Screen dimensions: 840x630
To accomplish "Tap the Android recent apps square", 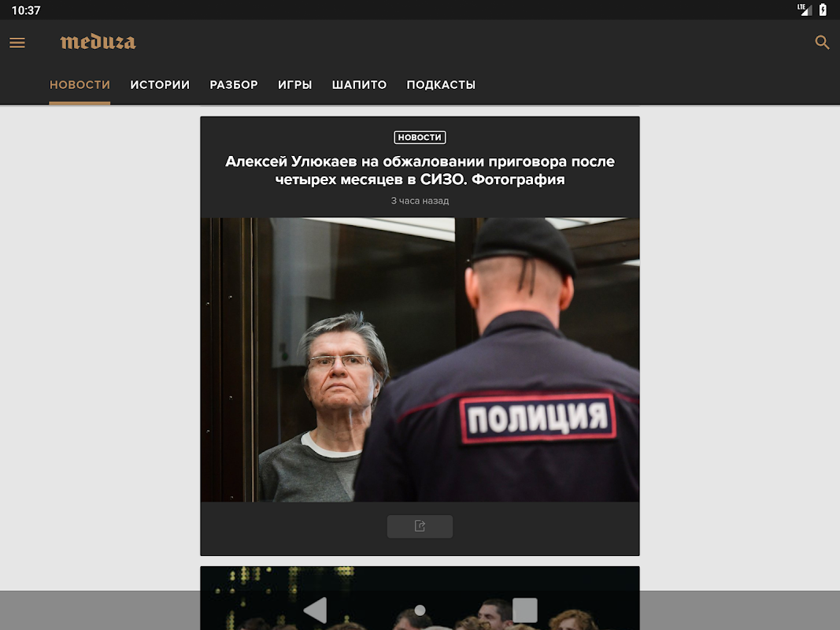I will (x=525, y=610).
